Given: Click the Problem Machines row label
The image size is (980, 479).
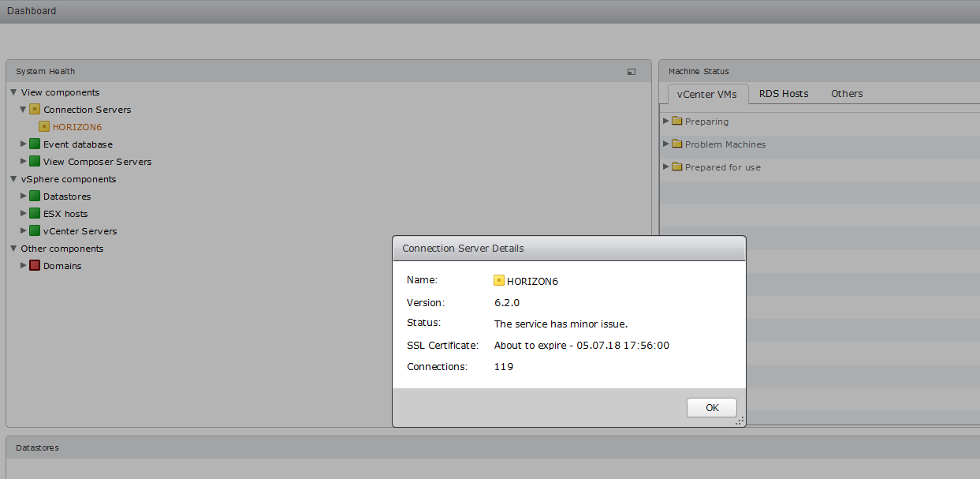Looking at the screenshot, I should 725,144.
